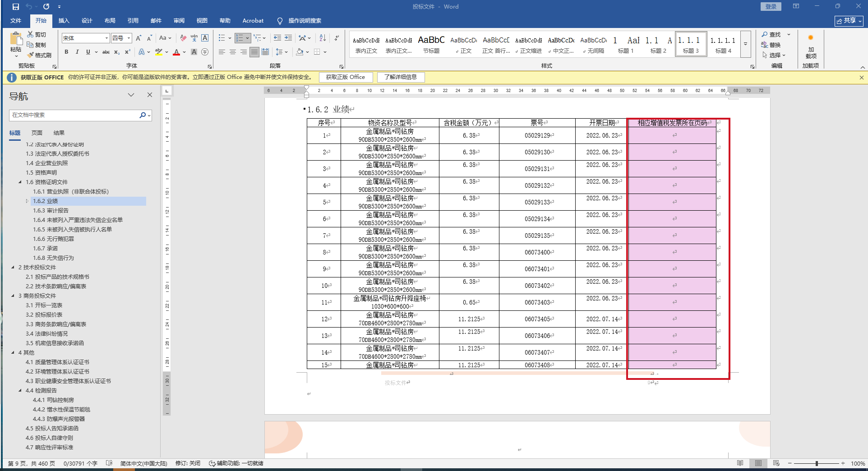The width and height of the screenshot is (868, 471).
Task: Show or hide paragraph marks icon
Action: click(x=337, y=38)
